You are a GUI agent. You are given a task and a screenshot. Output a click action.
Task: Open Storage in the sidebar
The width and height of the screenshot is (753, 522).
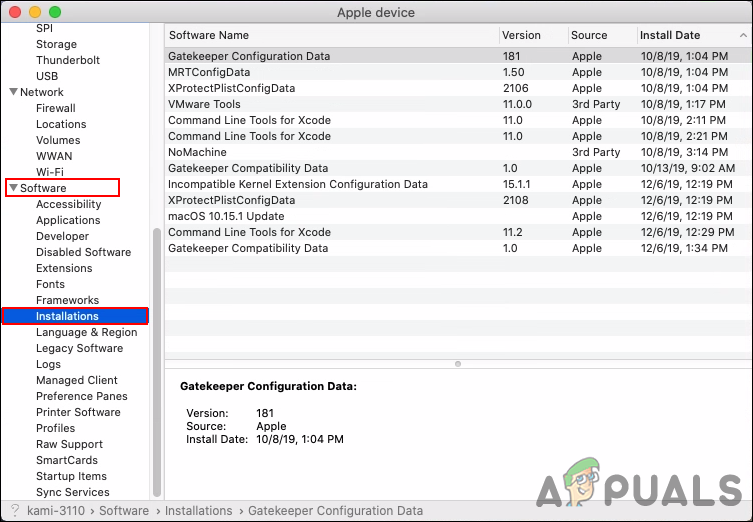coord(56,44)
